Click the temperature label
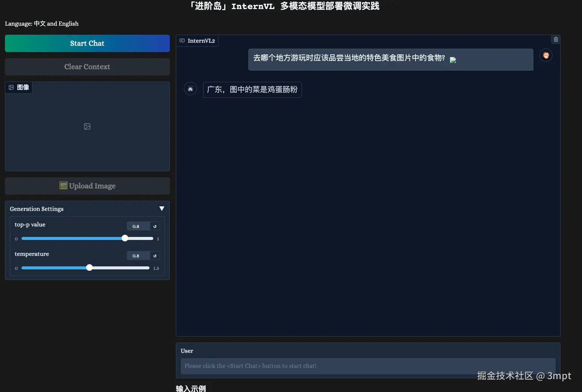 (32, 254)
